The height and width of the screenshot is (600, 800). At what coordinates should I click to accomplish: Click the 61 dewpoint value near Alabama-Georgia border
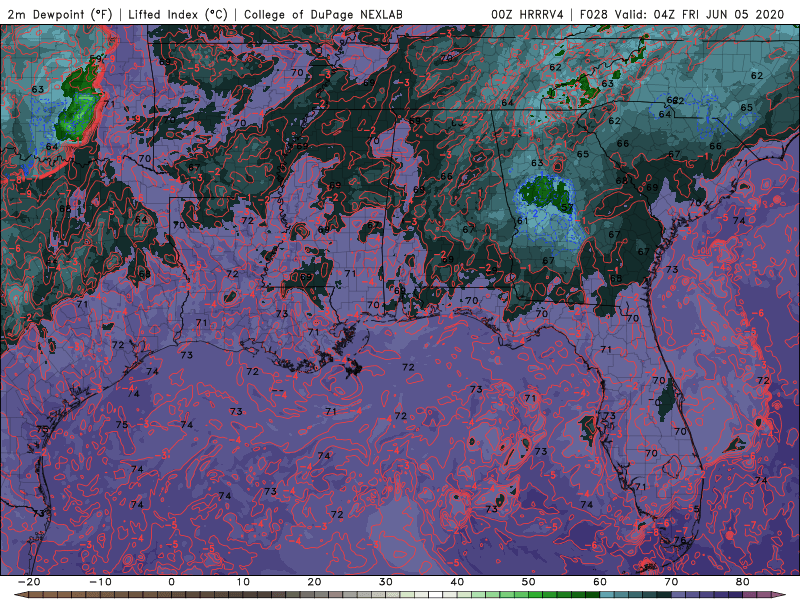click(522, 221)
